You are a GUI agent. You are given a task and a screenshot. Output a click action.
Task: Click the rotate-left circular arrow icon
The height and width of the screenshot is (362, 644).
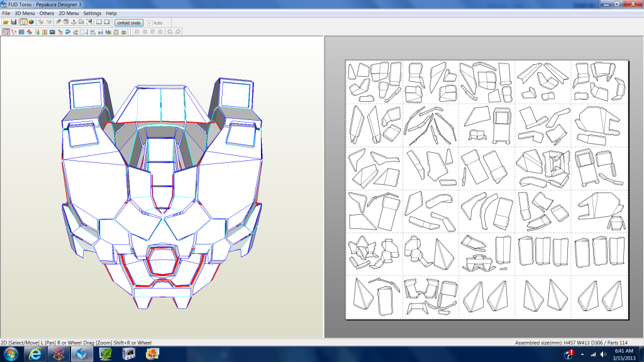click(170, 32)
